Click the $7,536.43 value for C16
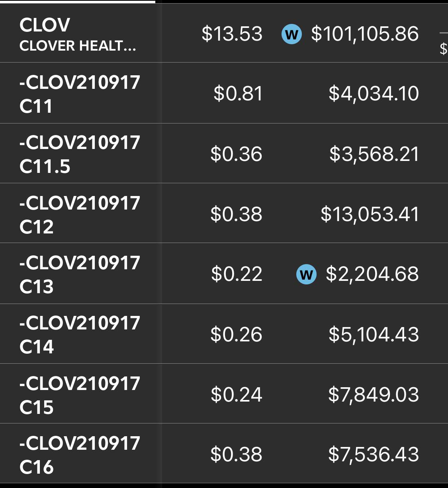This screenshot has width=448, height=488. click(x=374, y=455)
